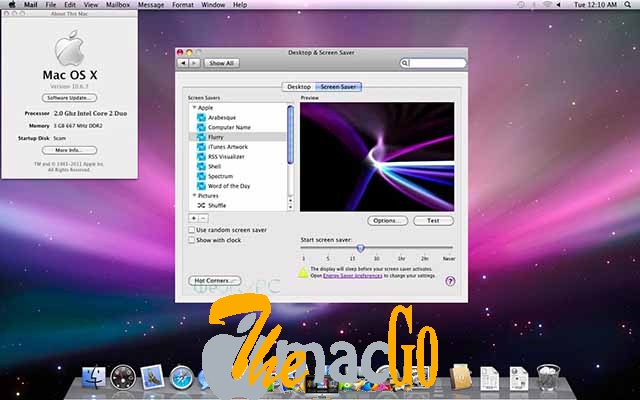Enable Use random screen saver

click(191, 230)
